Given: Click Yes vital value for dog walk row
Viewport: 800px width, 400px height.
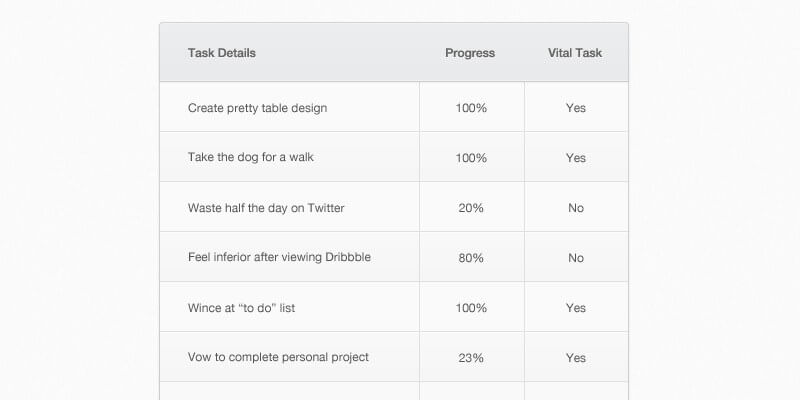Looking at the screenshot, I should coord(576,158).
